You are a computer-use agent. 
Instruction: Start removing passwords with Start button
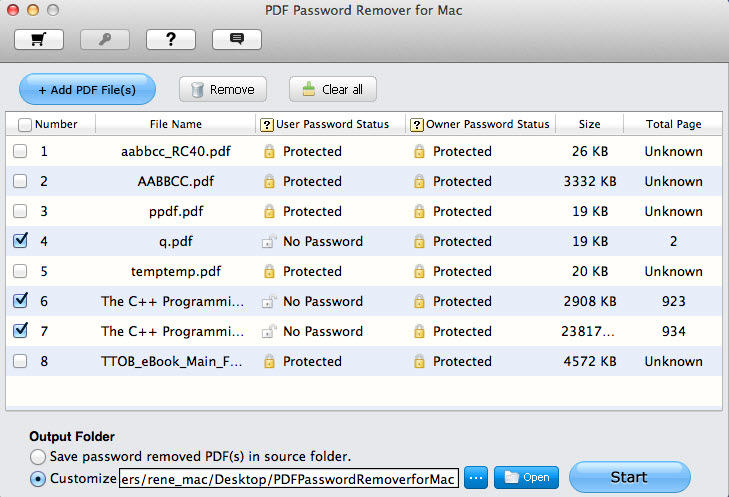630,477
